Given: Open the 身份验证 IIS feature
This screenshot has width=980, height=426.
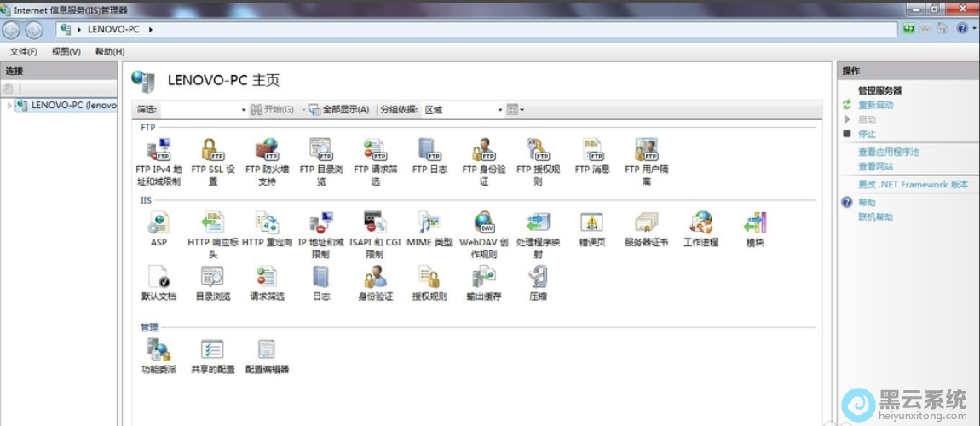Looking at the screenshot, I should (375, 278).
